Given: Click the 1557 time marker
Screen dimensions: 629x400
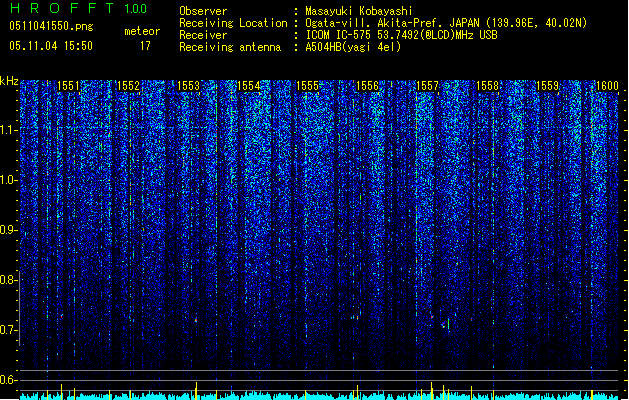Looking at the screenshot, I should click(428, 86).
